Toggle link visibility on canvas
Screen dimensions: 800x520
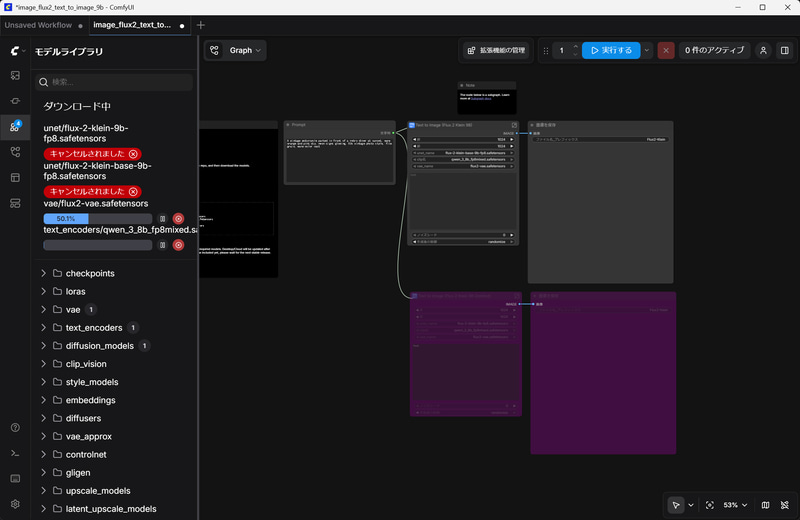click(785, 505)
